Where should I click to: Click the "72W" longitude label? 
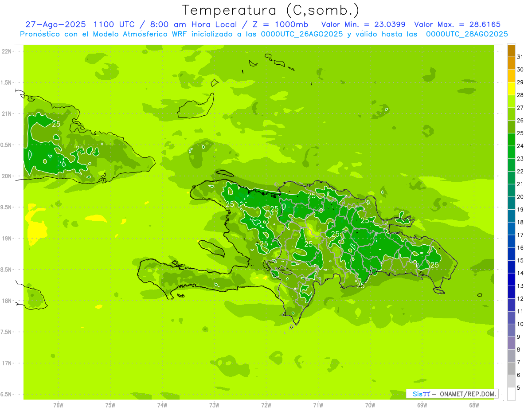(x=266, y=405)
